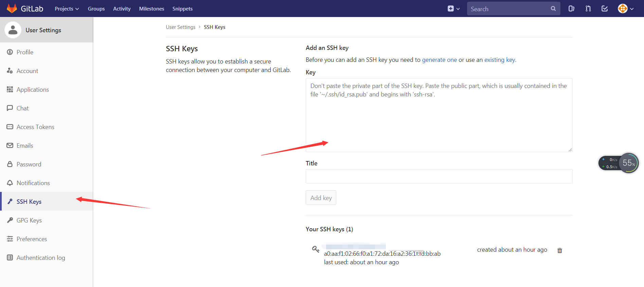Click the 'existing key' link
Image resolution: width=644 pixels, height=287 pixels.
pyautogui.click(x=500, y=60)
